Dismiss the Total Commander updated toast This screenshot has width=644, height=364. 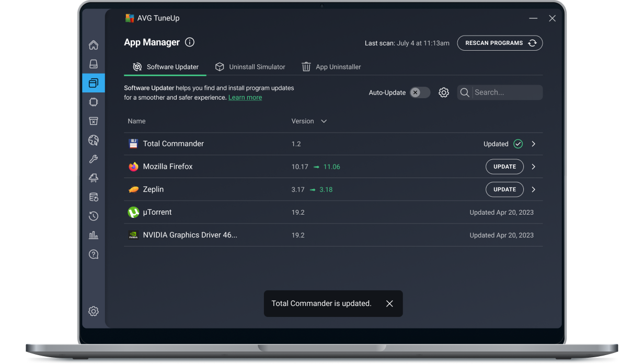389,303
